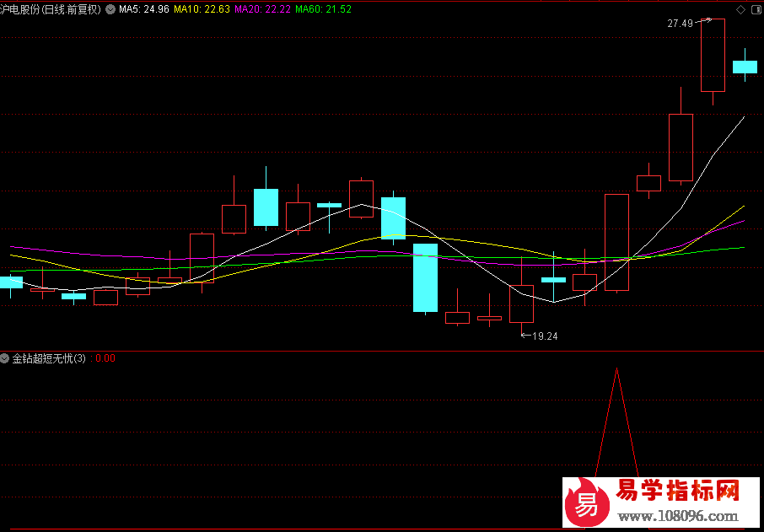Click the large cyan candlestick in chart middle
The height and width of the screenshot is (532, 764).
pos(425,277)
